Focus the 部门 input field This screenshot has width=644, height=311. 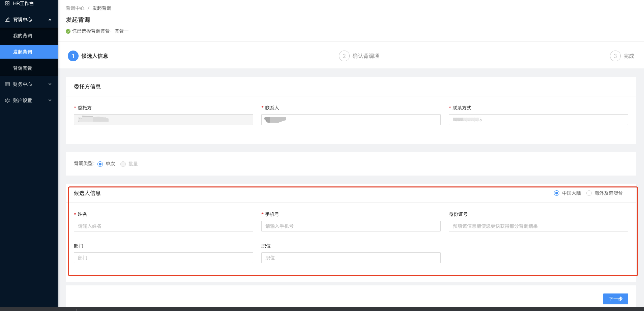[x=164, y=258]
